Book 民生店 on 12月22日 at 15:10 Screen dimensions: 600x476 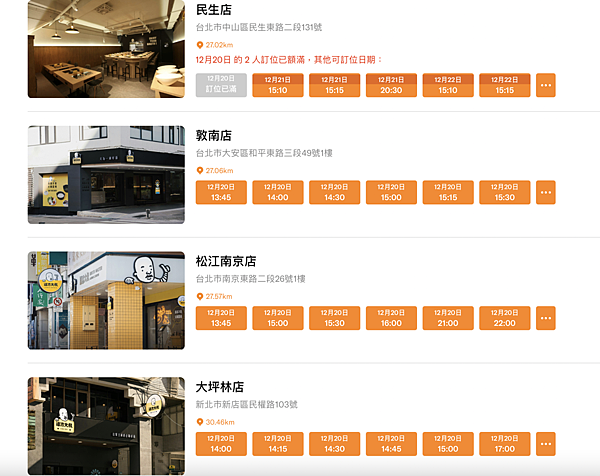448,85
